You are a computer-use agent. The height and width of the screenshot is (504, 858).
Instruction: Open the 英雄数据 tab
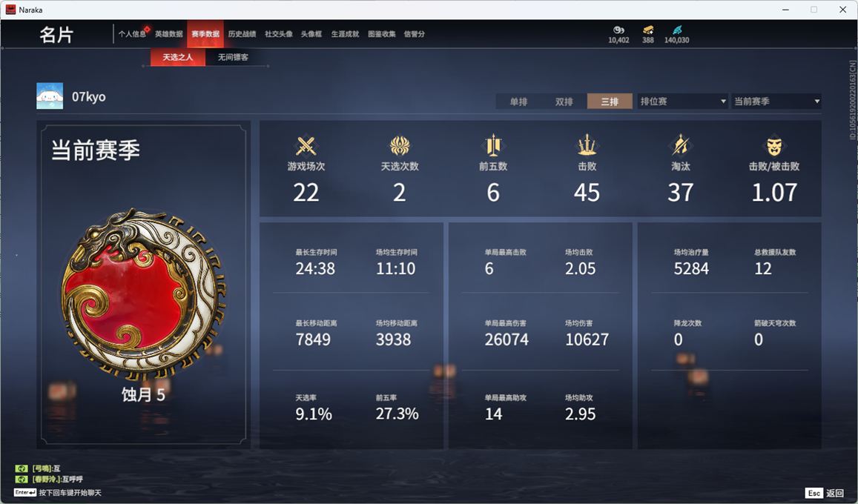click(x=168, y=34)
